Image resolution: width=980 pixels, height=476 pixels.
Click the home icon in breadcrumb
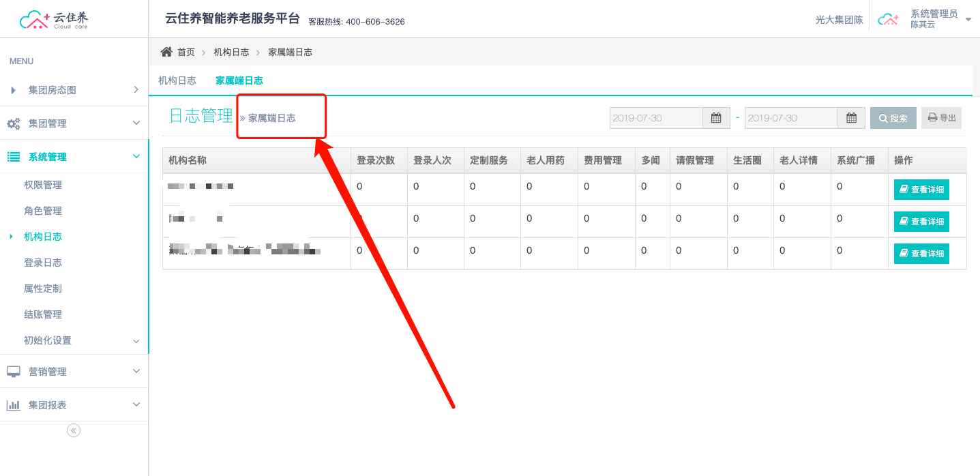pyautogui.click(x=166, y=52)
